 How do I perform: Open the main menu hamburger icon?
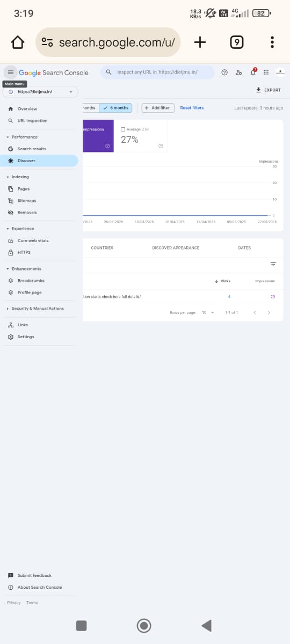(x=10, y=72)
